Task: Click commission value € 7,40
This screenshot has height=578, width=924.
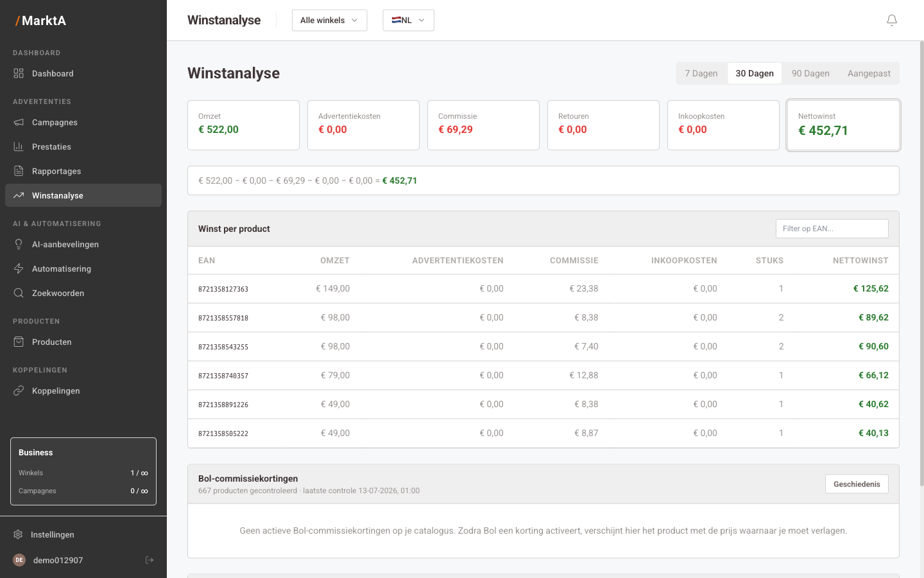Action: 586,346
